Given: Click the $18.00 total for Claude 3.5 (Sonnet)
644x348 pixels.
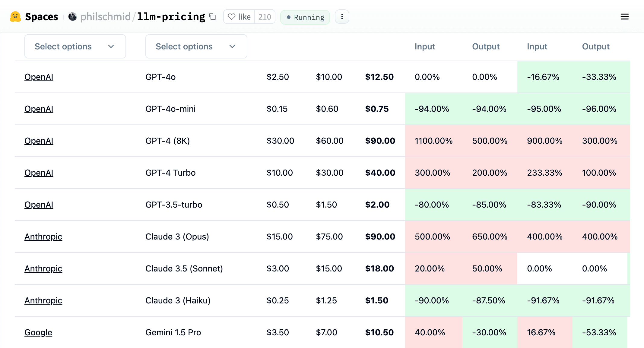Looking at the screenshot, I should (379, 268).
